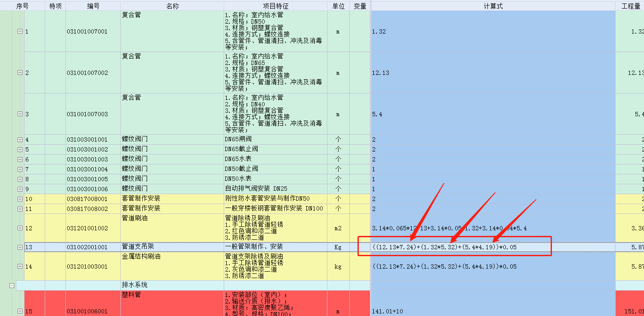
Task: Click the 计算式 column header
Action: 493,6
